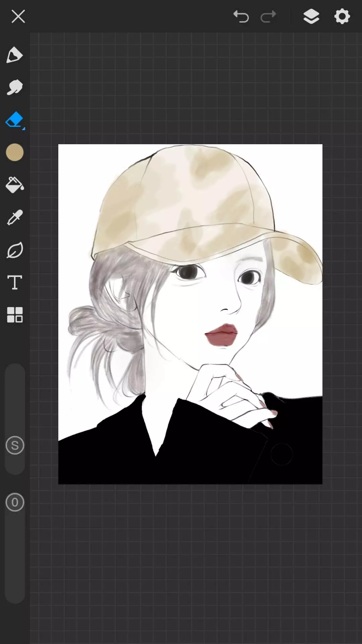Select the paint bucket fill tool
The height and width of the screenshot is (644, 362).
(x=15, y=185)
